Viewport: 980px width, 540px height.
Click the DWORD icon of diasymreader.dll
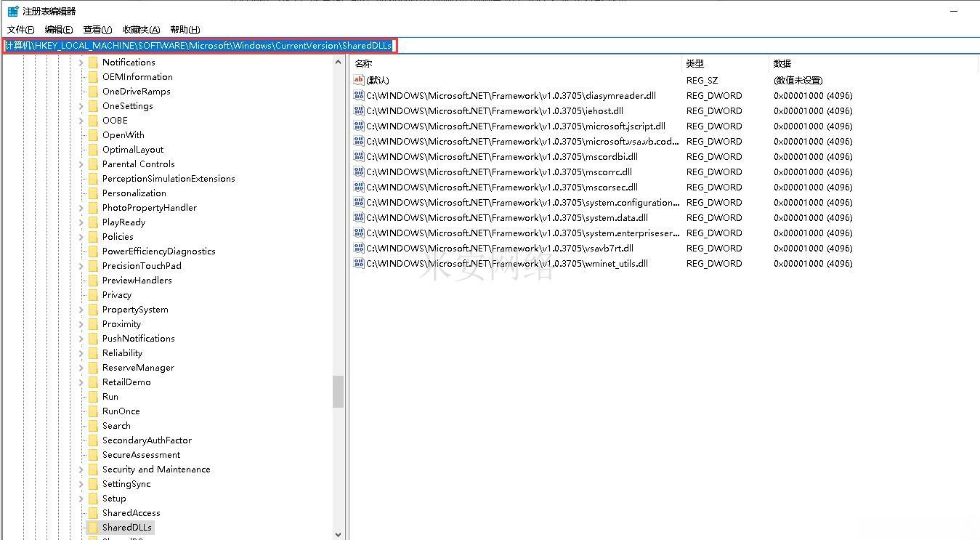(x=359, y=95)
